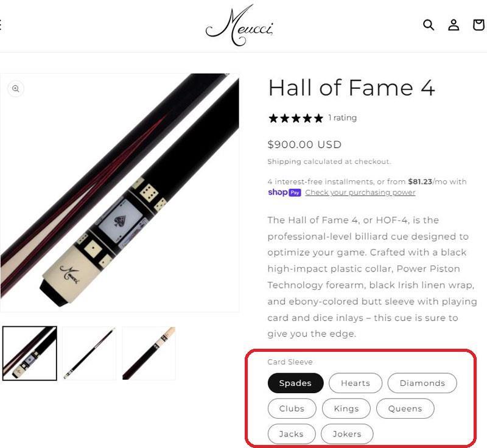Open the hamburger menu at left edge
The height and width of the screenshot is (448, 487).
click(x=1, y=24)
